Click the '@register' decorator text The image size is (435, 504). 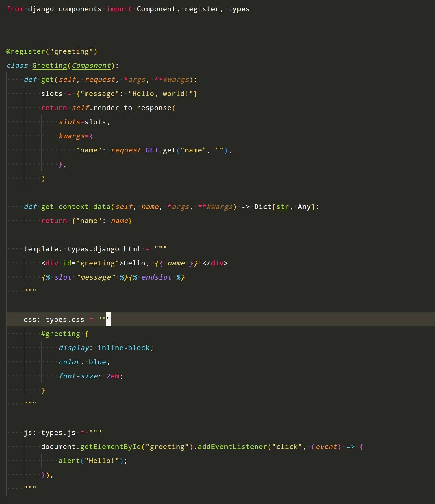point(25,51)
